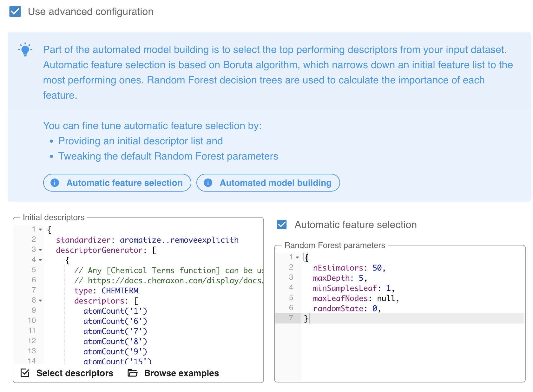
Task: Click Browse examples label
Action: pos(181,373)
